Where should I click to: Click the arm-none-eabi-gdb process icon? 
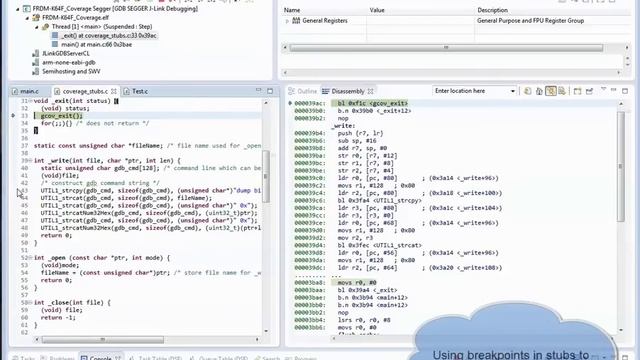(x=36, y=62)
